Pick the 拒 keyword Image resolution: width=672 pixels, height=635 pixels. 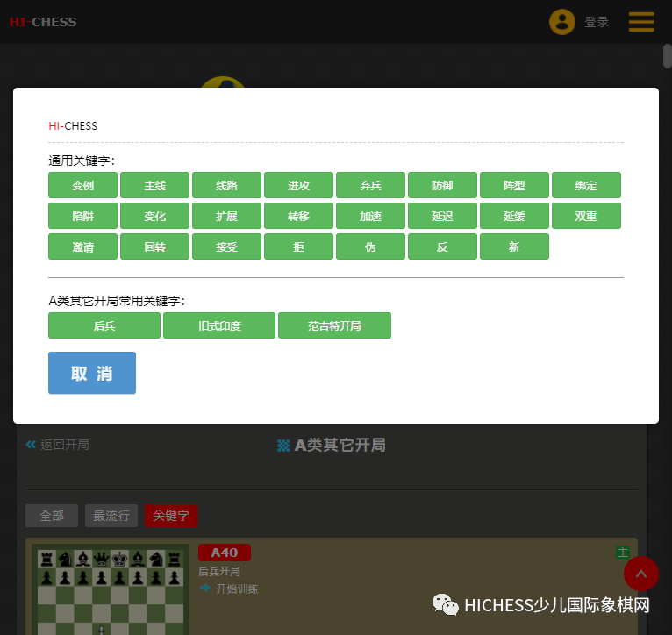[x=298, y=246]
